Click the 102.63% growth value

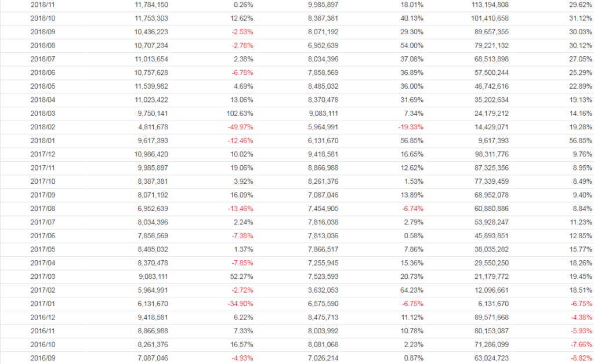[240, 113]
